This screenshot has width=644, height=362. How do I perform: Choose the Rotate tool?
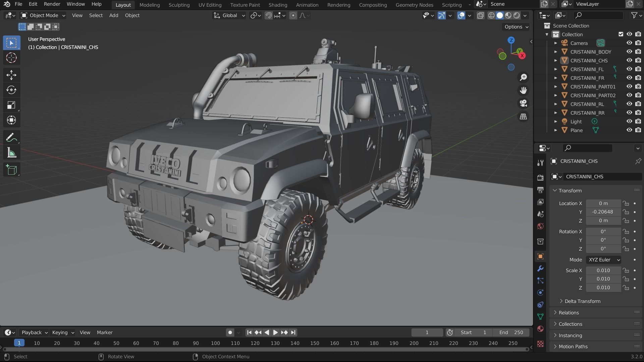click(11, 90)
